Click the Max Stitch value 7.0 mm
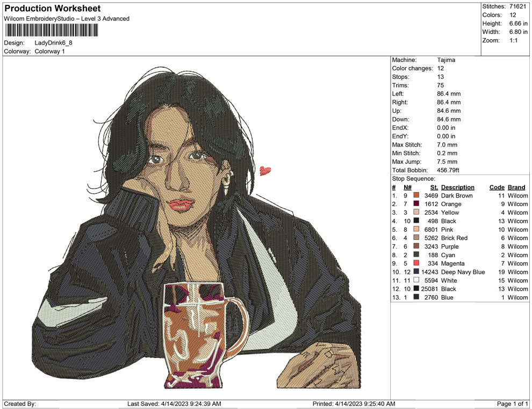 [x=447, y=145]
